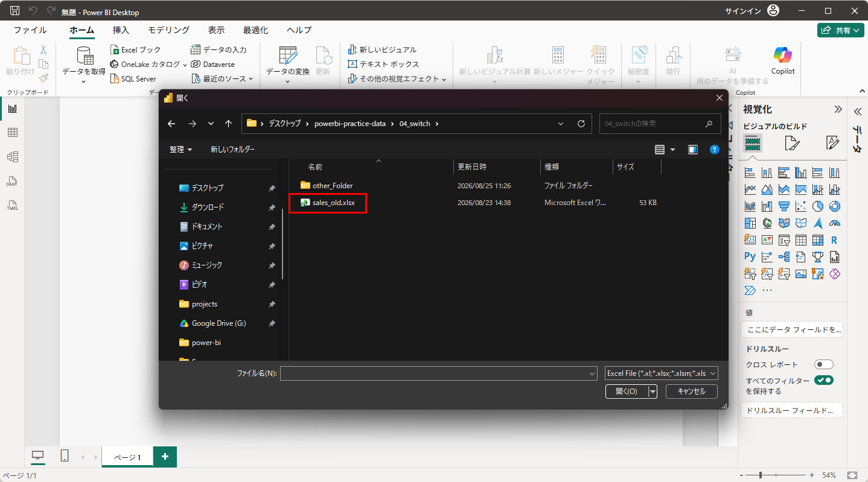Expand the address bar history dropdown
This screenshot has width=868, height=482.
[561, 124]
